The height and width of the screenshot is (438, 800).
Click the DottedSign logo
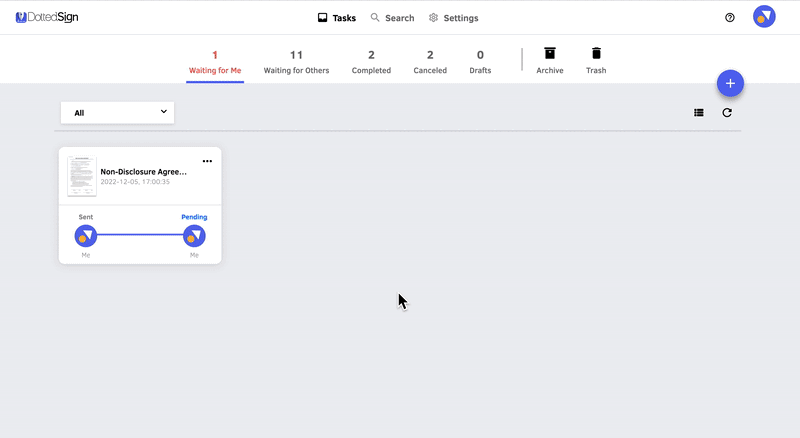click(x=47, y=17)
